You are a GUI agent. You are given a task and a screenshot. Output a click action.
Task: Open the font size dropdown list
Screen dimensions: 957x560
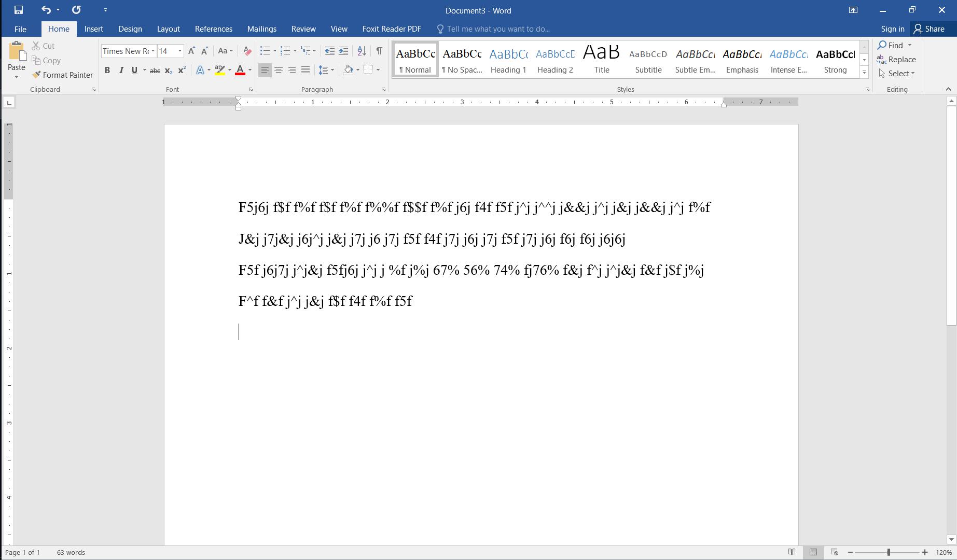(x=180, y=51)
